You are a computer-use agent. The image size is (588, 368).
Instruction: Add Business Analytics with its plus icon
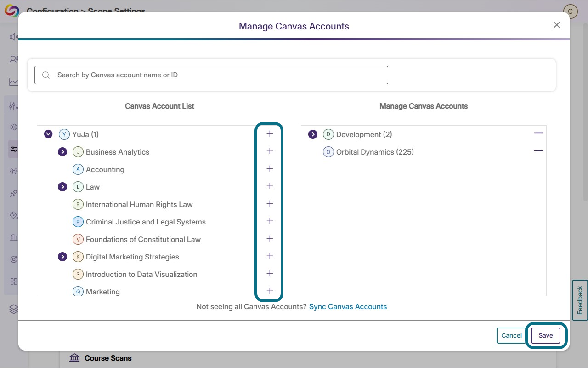(x=270, y=151)
